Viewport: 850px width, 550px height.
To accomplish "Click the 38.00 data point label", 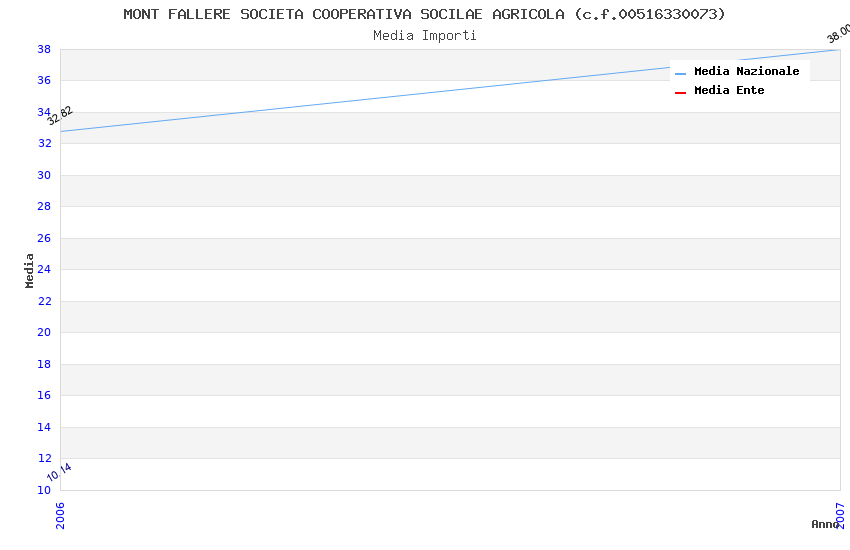I will coord(838,33).
